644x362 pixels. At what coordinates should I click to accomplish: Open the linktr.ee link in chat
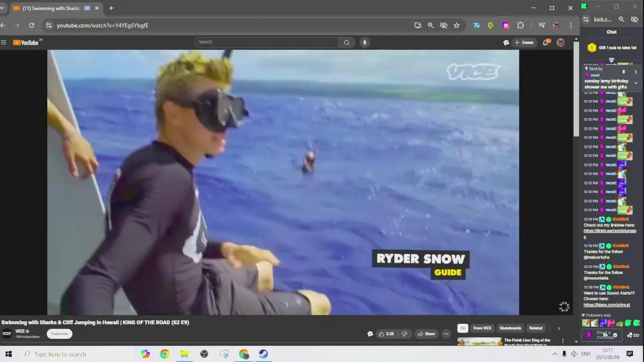[x=610, y=233]
